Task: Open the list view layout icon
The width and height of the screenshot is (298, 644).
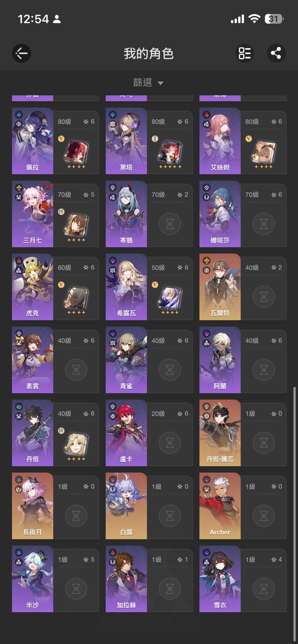Action: [x=245, y=53]
